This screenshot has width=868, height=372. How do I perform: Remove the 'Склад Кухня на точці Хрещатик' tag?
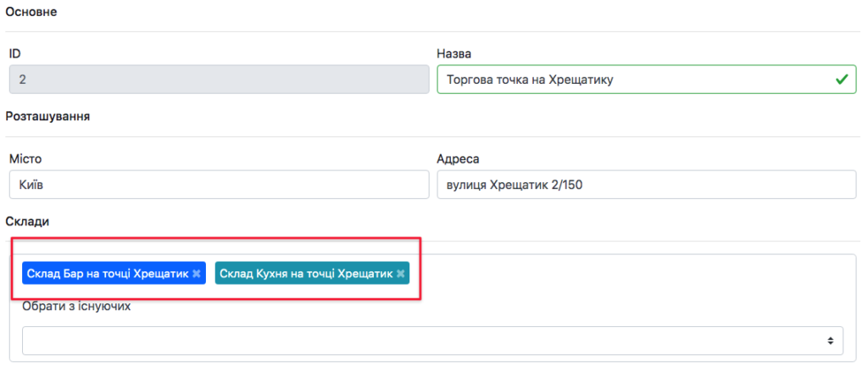pyautogui.click(x=400, y=274)
